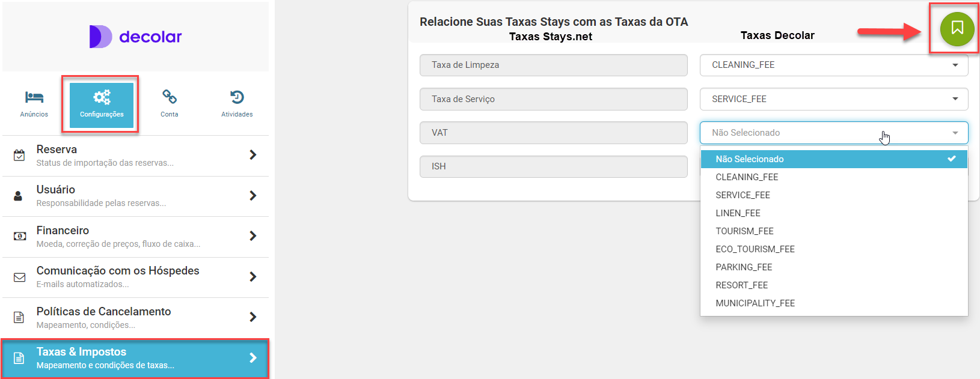Click the Taxa de Limpeza field

point(553,65)
